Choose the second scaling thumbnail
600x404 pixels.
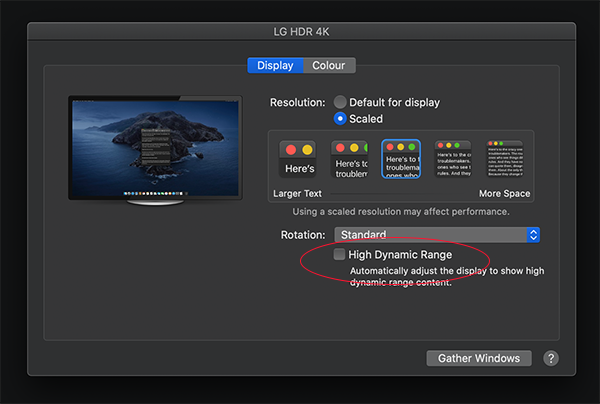[349, 159]
